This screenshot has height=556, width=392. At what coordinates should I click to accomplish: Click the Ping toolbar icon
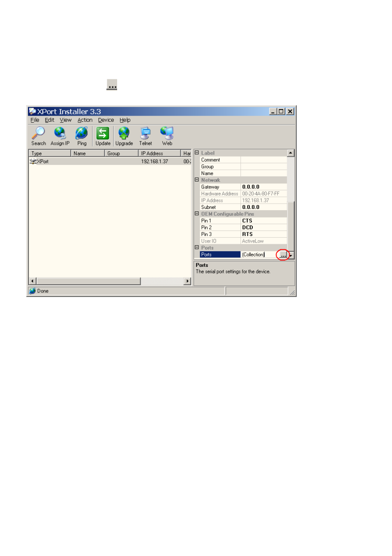point(82,136)
